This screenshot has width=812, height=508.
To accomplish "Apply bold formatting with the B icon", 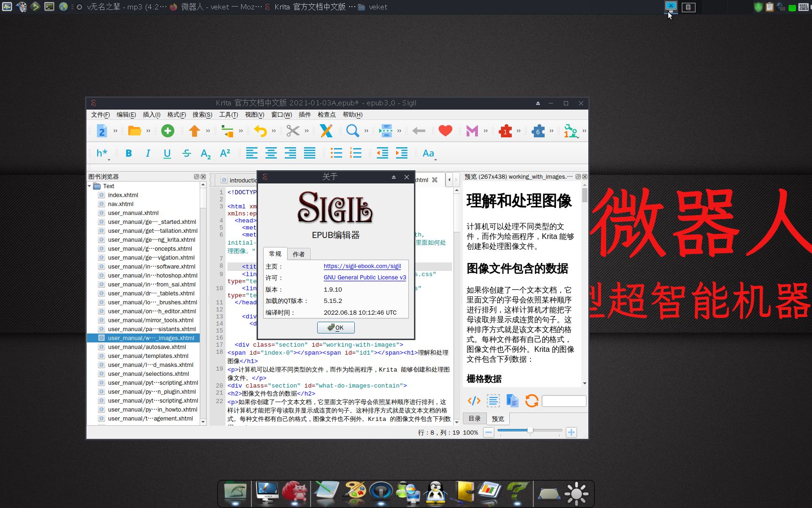I will [129, 153].
